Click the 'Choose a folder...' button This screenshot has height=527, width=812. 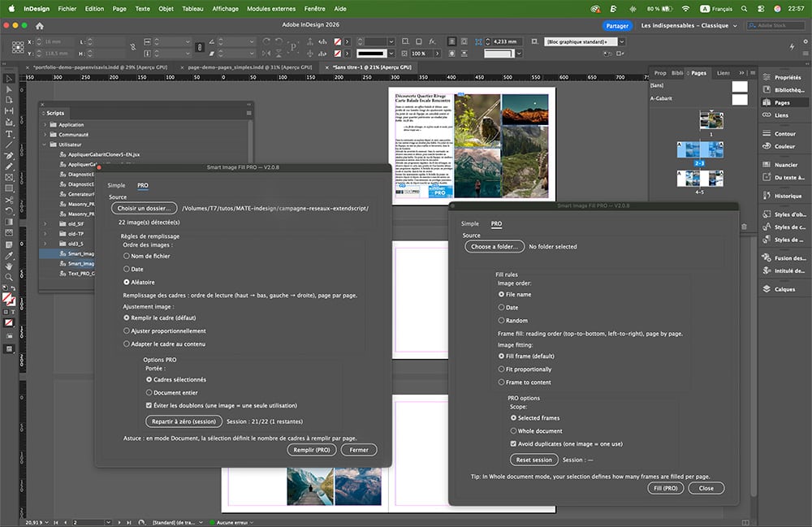[x=495, y=247]
